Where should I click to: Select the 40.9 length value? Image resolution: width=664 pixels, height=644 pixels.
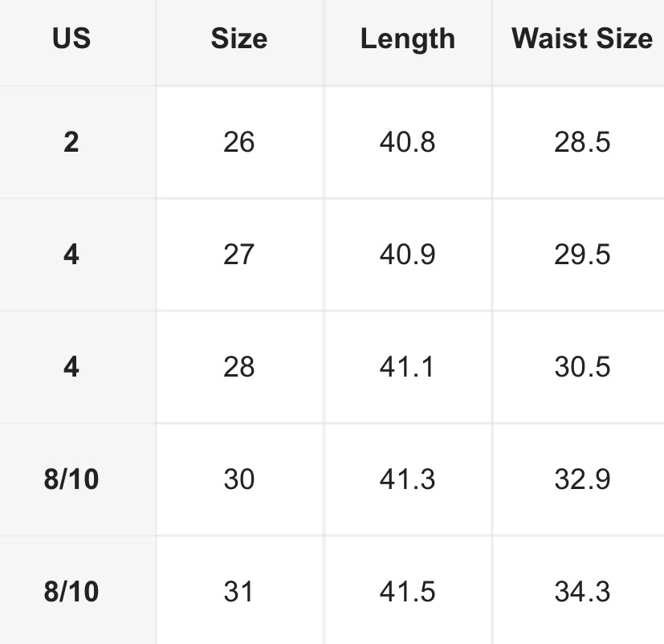coord(407,255)
